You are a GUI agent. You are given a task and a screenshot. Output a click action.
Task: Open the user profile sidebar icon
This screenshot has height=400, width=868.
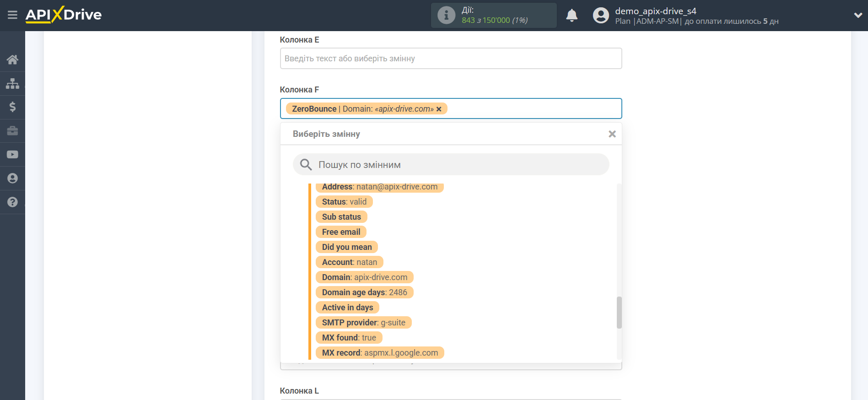(12, 178)
